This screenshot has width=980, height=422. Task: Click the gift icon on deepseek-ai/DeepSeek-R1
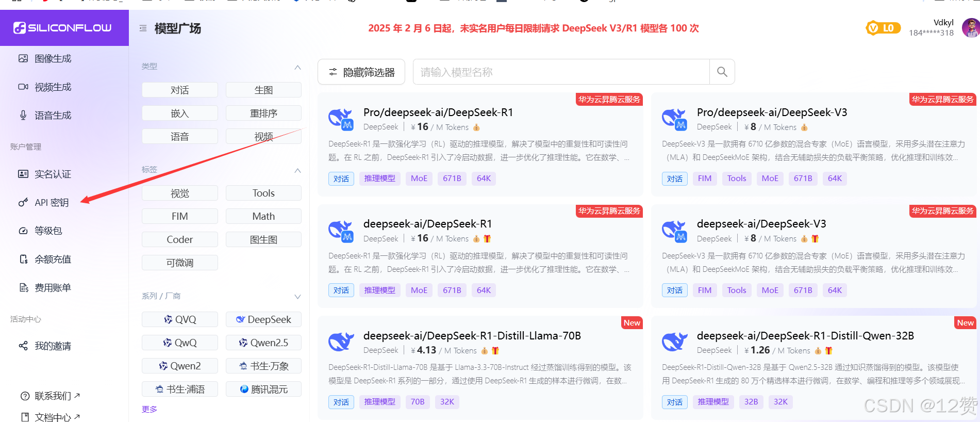tap(487, 239)
